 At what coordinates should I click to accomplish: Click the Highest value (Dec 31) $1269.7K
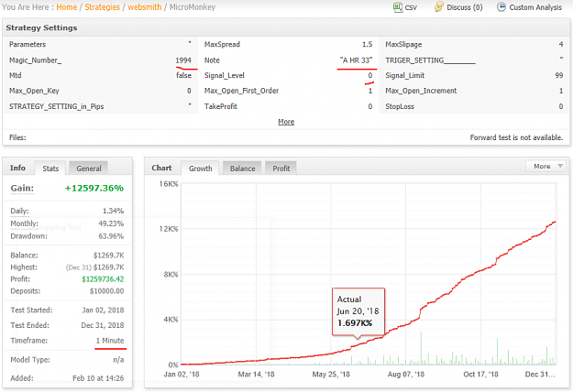click(x=95, y=267)
